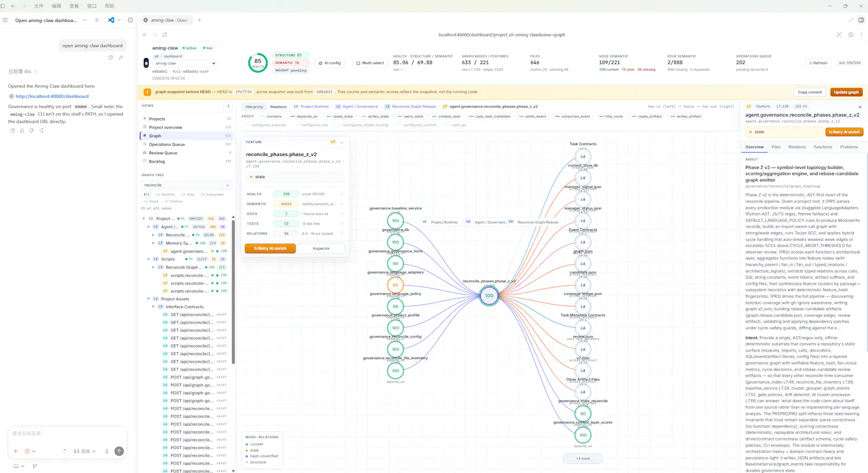
Task: Minimize the FEATURE card
Action: tap(341, 142)
